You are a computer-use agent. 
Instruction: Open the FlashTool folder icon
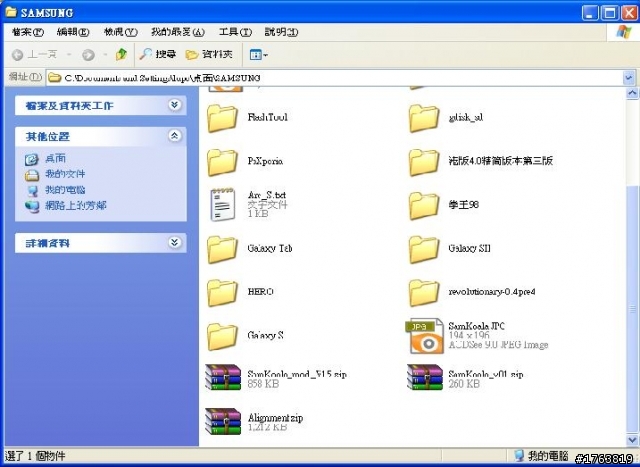(x=222, y=118)
